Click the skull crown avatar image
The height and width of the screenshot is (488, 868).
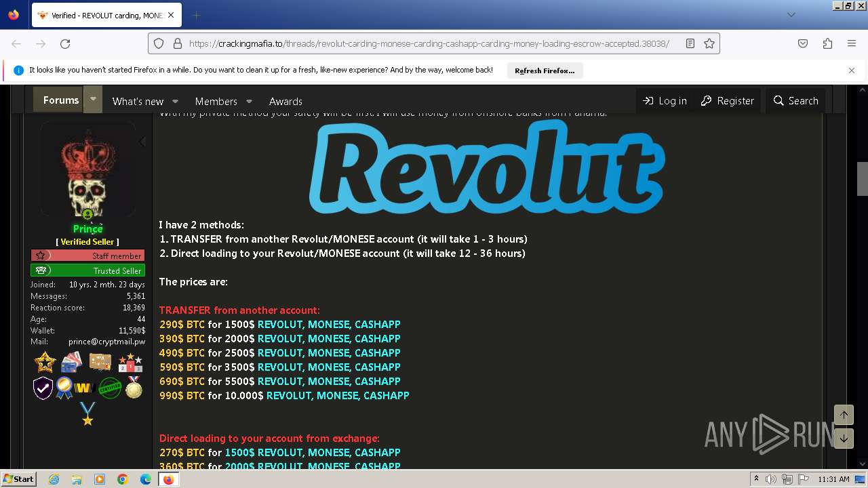click(87, 169)
